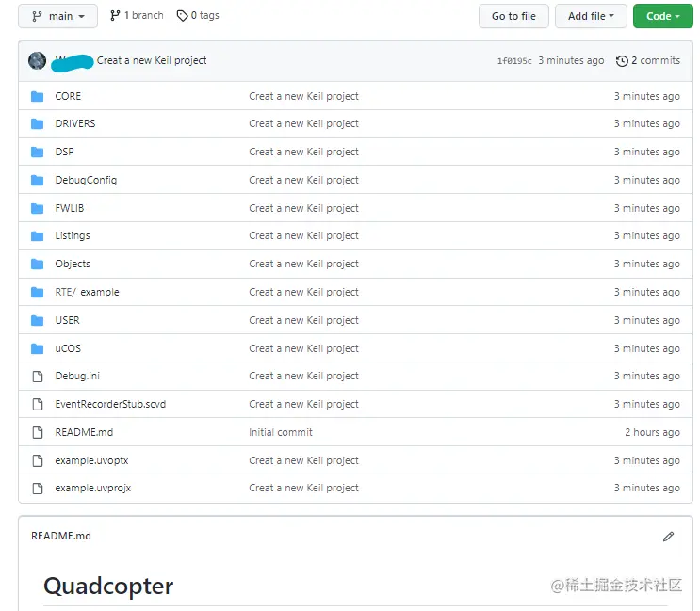Click the FWLIB folder icon
The width and height of the screenshot is (700, 611).
pyautogui.click(x=38, y=208)
